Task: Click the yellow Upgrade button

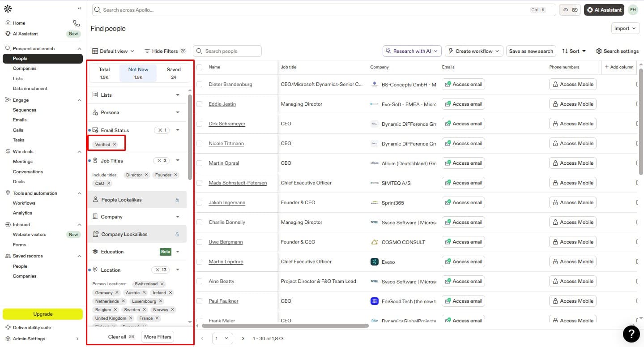Action: (43, 314)
